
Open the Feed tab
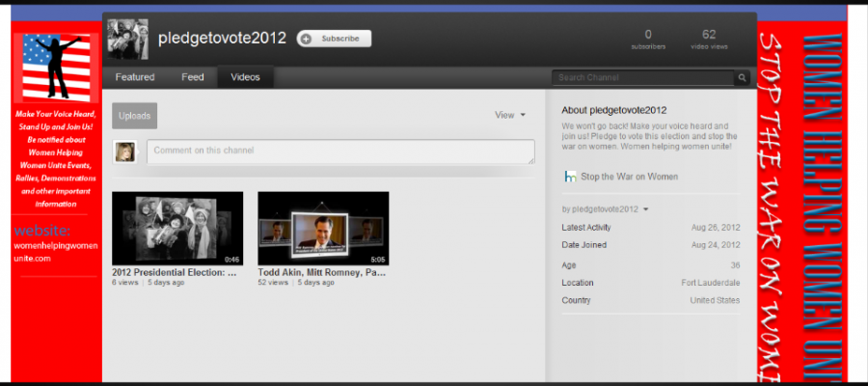(x=193, y=77)
